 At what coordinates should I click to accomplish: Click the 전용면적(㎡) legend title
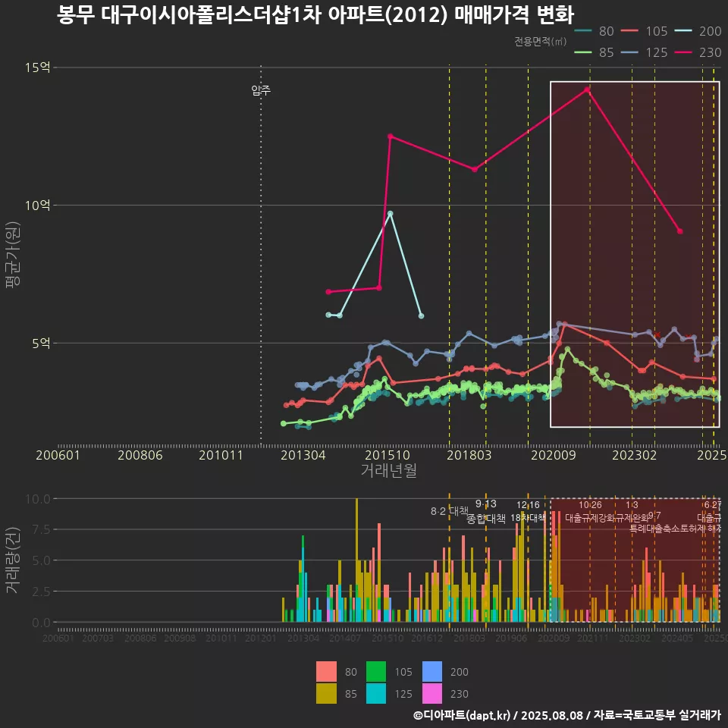(540, 41)
